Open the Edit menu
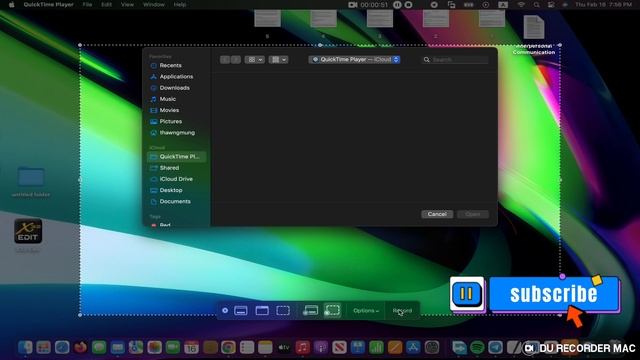The width and height of the screenshot is (640, 360). (x=106, y=4)
